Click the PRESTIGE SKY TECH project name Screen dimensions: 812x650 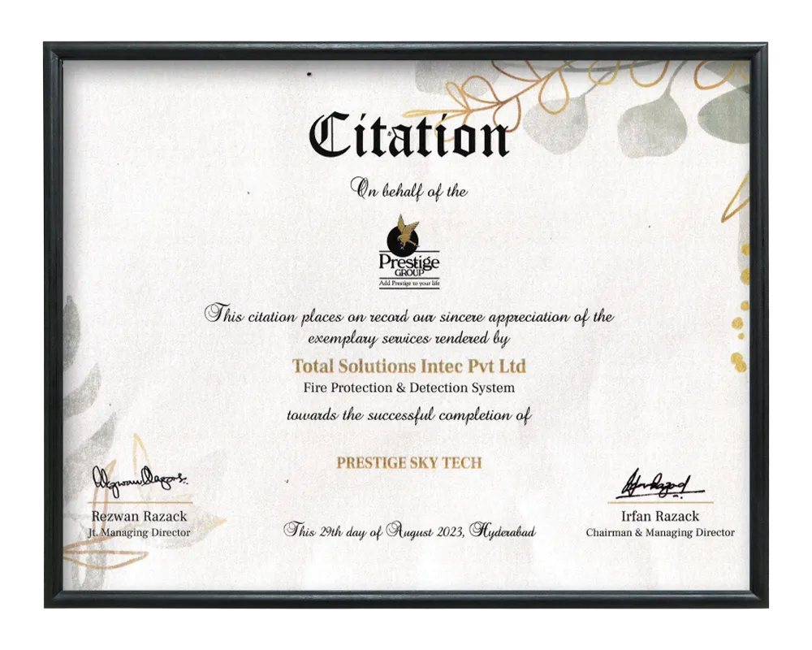tap(409, 463)
